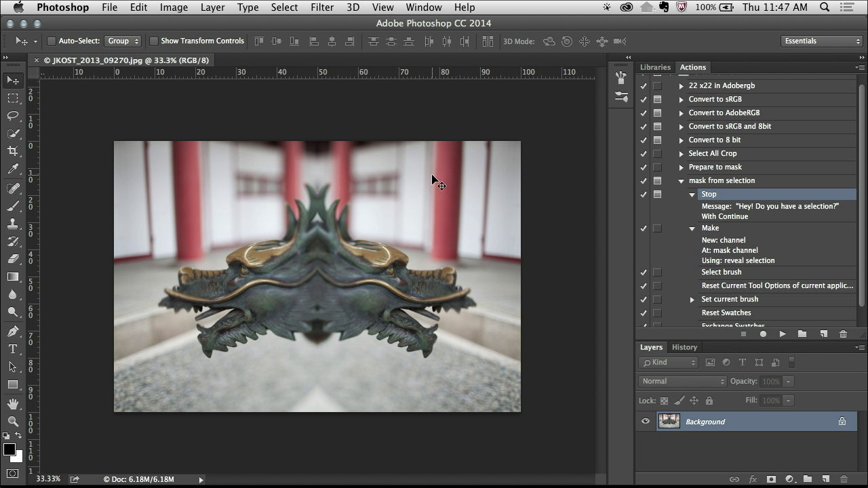Click the Background layer thumbnail
Viewport: 868px width, 488px height.
click(x=669, y=422)
